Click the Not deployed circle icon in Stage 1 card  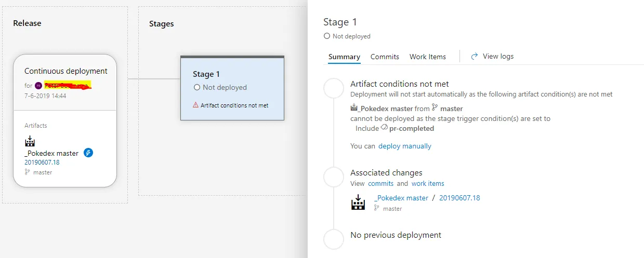pos(197,88)
